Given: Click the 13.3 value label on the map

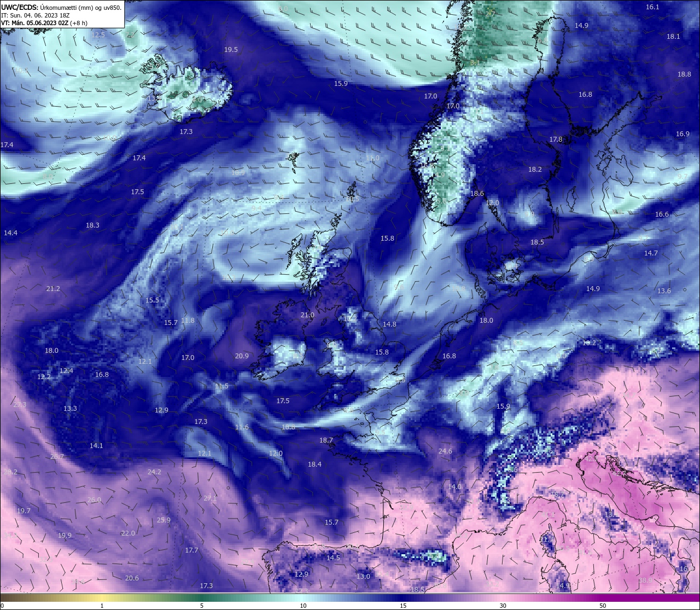Looking at the screenshot, I should point(70,409).
